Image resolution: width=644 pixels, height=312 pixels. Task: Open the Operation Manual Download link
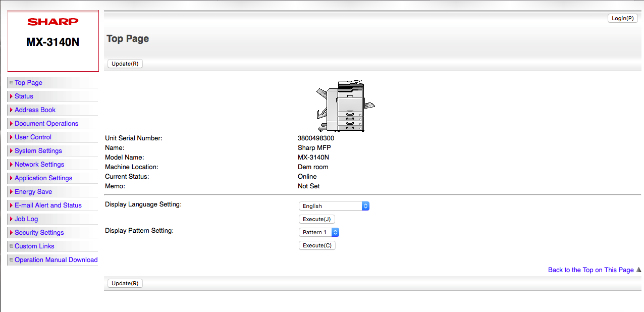click(x=56, y=259)
